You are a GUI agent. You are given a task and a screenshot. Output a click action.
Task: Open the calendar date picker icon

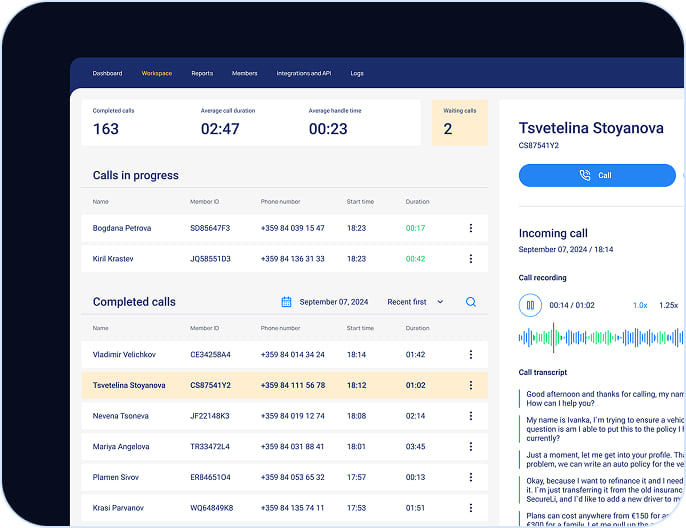[x=286, y=302]
